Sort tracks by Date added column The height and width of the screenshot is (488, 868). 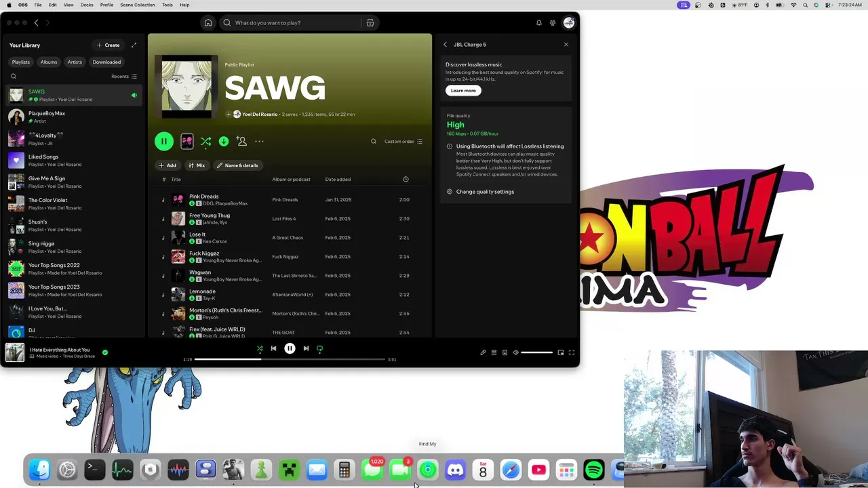(x=338, y=179)
